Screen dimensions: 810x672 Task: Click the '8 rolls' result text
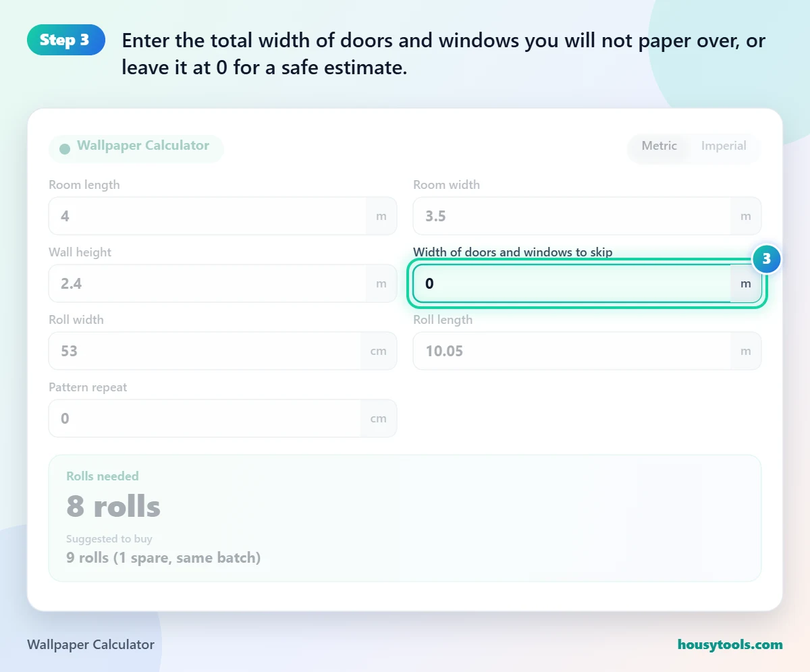113,507
